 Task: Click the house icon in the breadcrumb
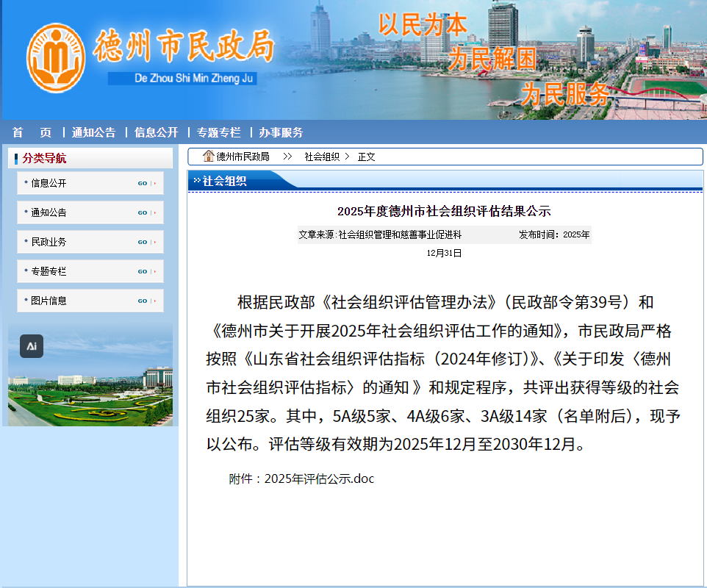[209, 157]
